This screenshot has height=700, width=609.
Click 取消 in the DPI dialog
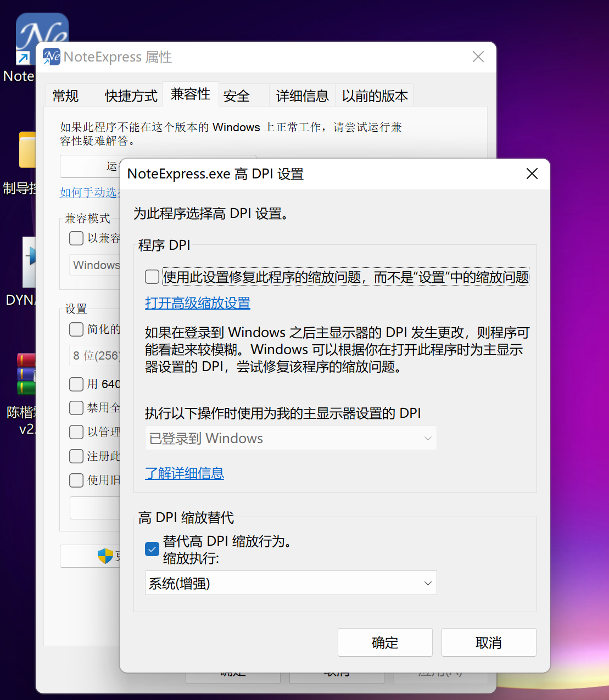[x=489, y=642]
